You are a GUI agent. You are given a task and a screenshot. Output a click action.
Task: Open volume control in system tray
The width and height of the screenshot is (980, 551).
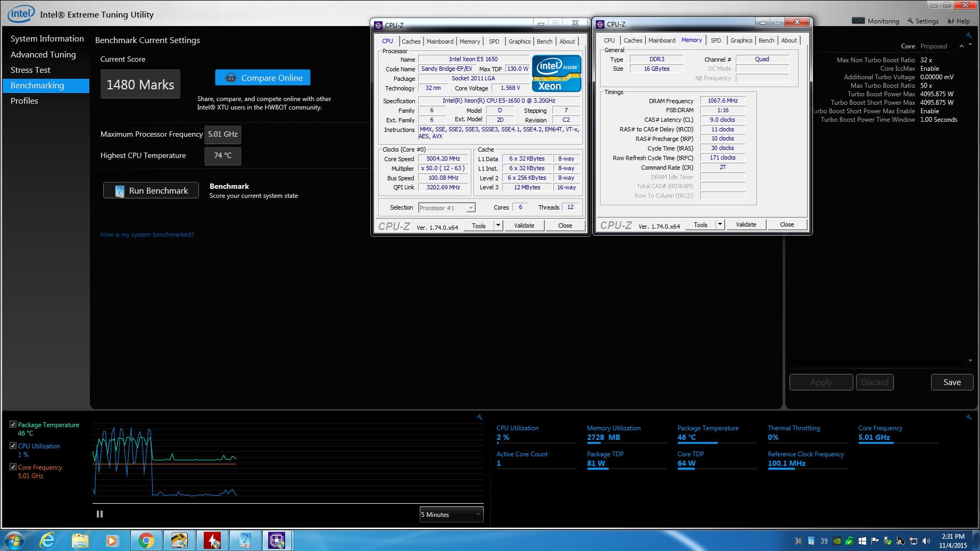(926, 541)
